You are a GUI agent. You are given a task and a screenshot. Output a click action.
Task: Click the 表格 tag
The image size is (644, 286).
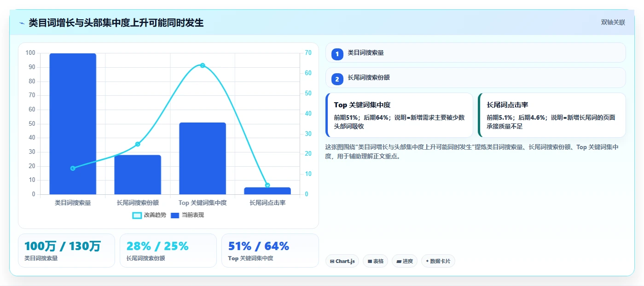click(x=376, y=261)
